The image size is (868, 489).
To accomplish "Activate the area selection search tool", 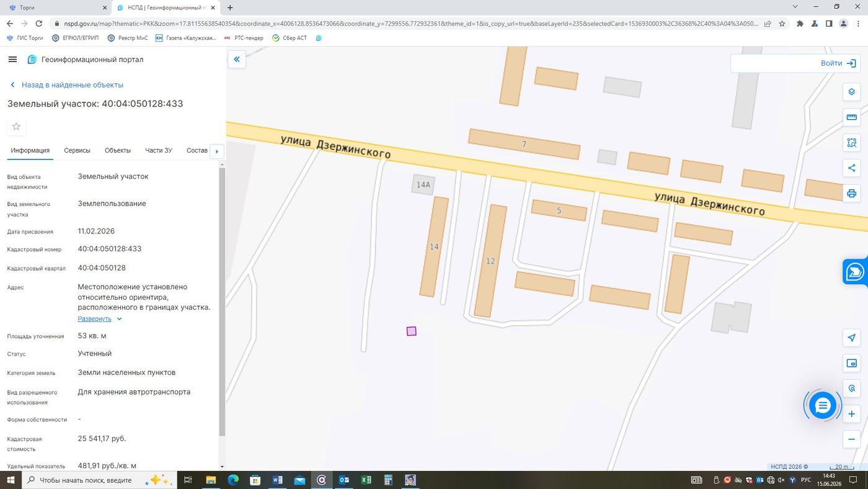I will (851, 143).
